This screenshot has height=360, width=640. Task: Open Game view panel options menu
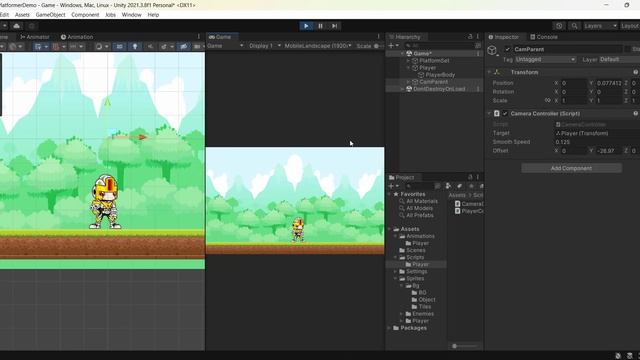378,37
